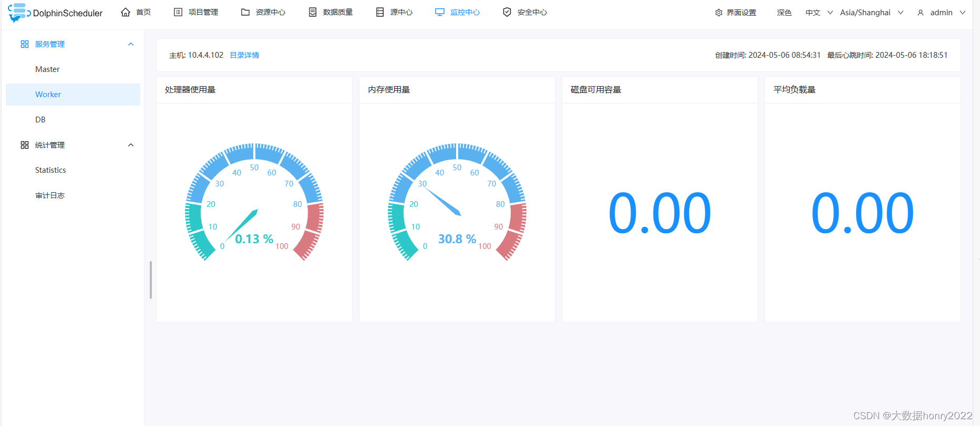Image resolution: width=980 pixels, height=426 pixels.
Task: Click the grid icon beside 服务管理
Action: point(25,44)
